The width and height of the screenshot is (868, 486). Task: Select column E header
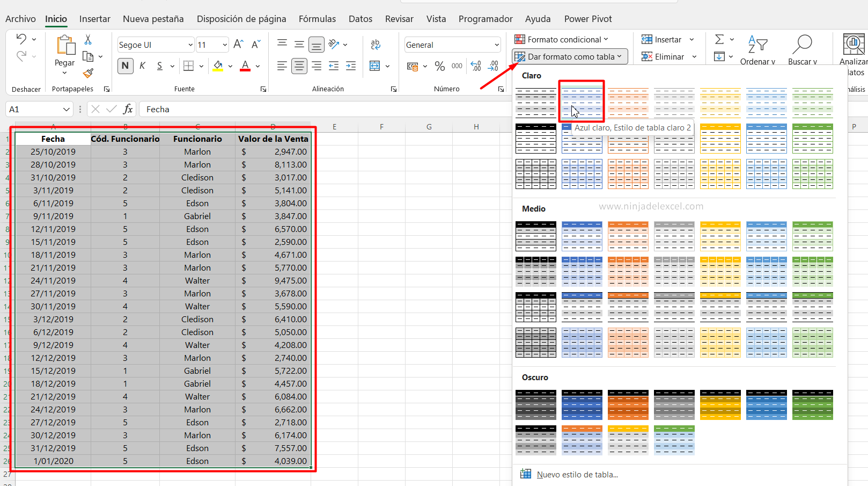[x=334, y=127]
